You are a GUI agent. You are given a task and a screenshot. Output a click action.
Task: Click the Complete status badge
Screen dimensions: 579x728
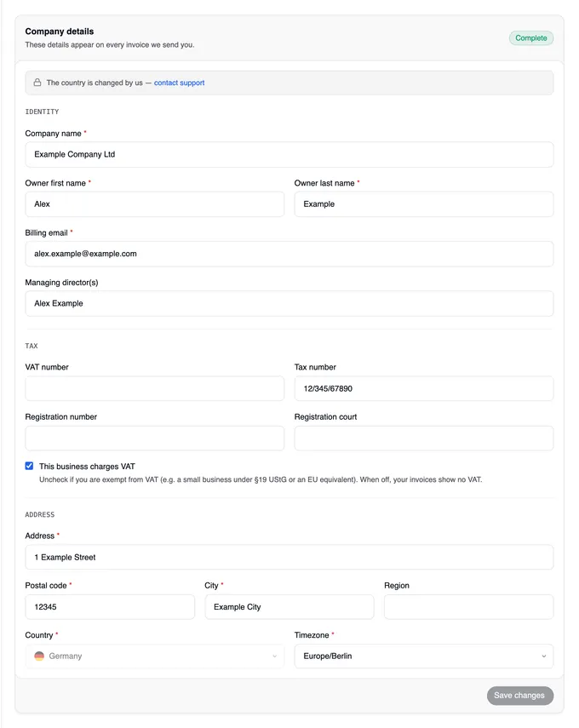(x=531, y=38)
